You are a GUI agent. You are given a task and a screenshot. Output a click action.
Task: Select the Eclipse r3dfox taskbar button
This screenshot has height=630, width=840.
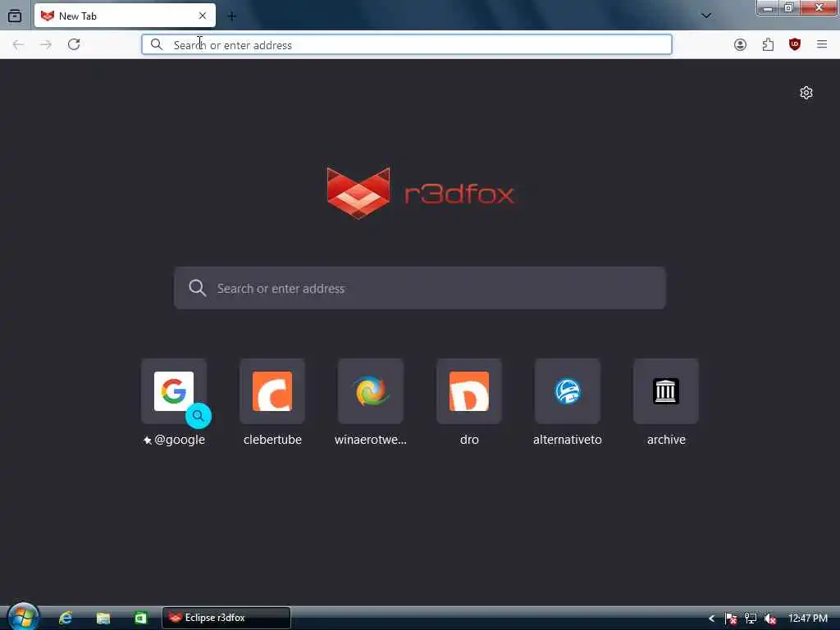[226, 618]
